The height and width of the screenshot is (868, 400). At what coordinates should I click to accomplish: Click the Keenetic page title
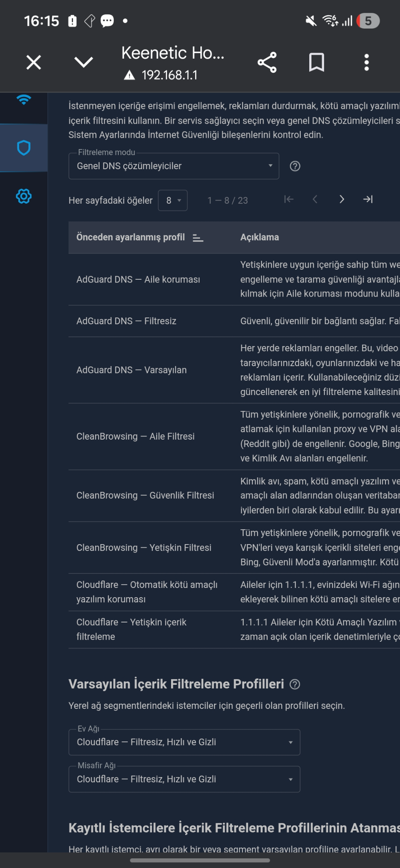(173, 53)
